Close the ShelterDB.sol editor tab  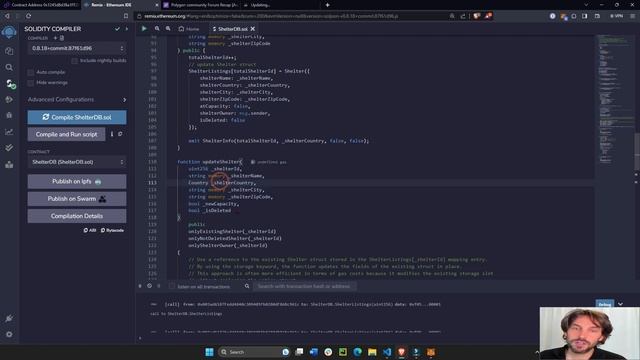(253, 29)
